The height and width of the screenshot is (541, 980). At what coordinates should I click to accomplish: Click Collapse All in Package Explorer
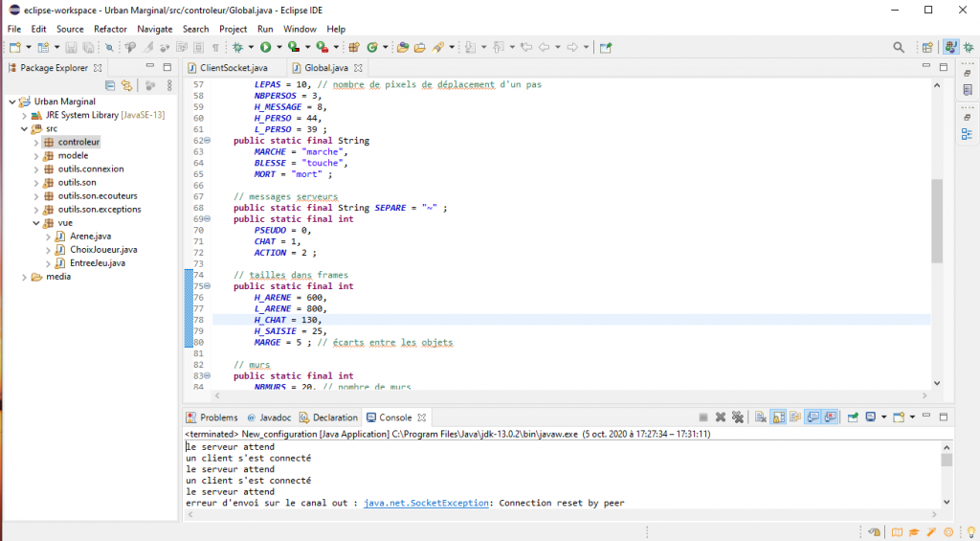110,86
